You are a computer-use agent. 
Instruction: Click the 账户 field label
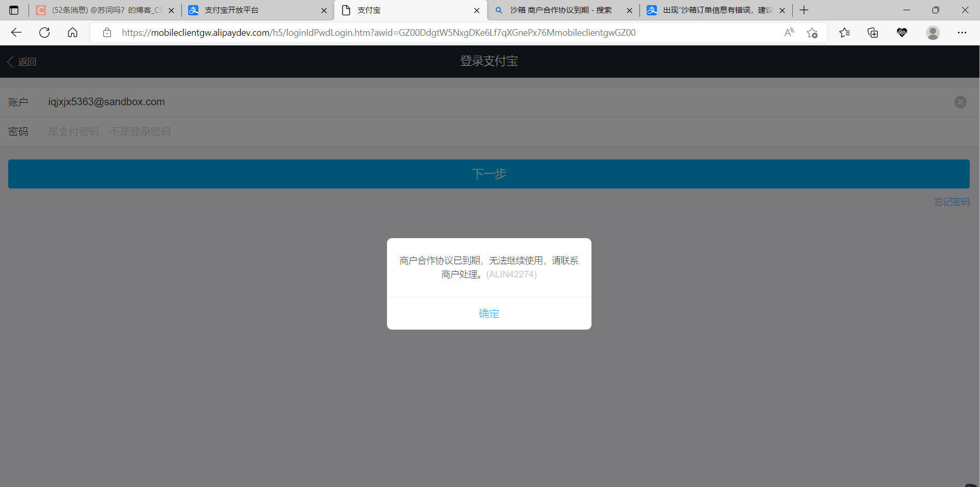tap(18, 102)
